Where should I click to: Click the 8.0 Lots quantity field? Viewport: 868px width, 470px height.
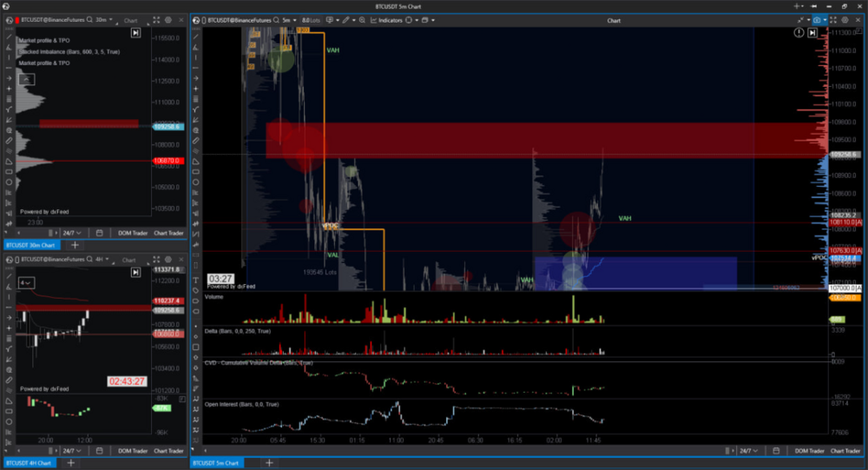point(312,20)
